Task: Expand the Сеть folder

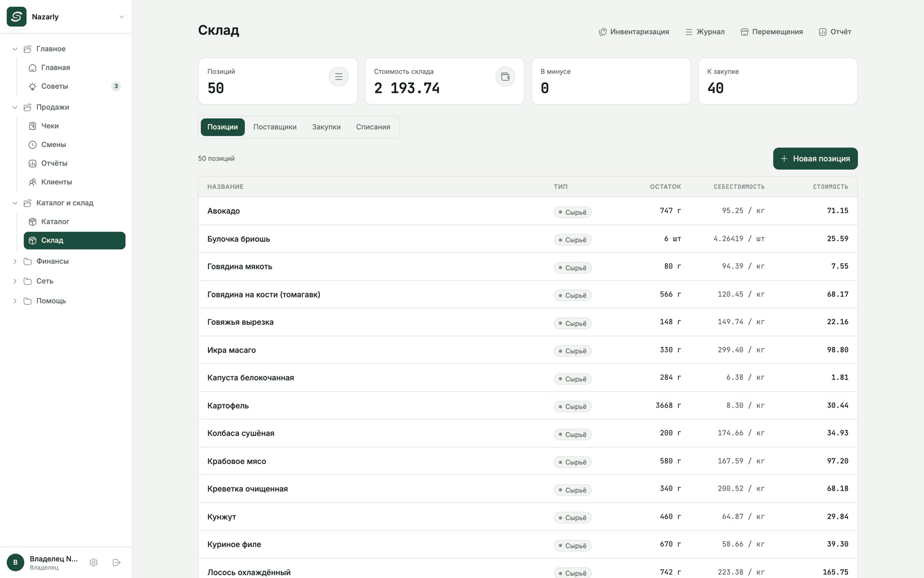Action: [15, 281]
